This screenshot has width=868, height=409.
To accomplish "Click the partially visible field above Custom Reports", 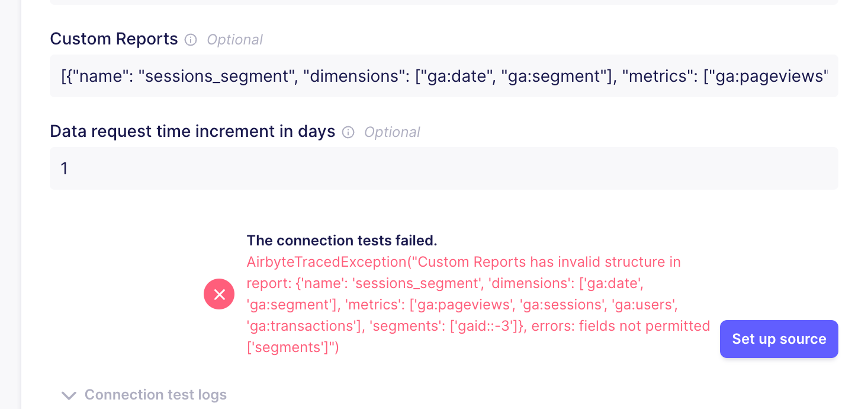I will click(x=444, y=2).
